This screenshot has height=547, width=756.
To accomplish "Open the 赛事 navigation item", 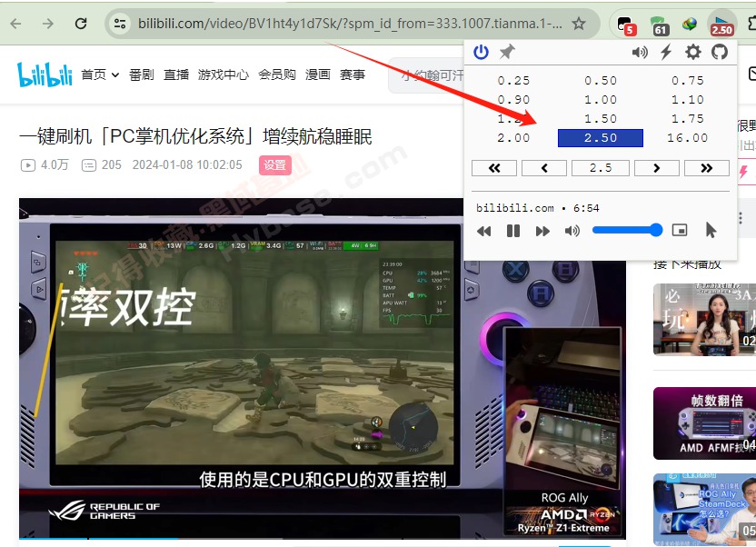I will (353, 75).
